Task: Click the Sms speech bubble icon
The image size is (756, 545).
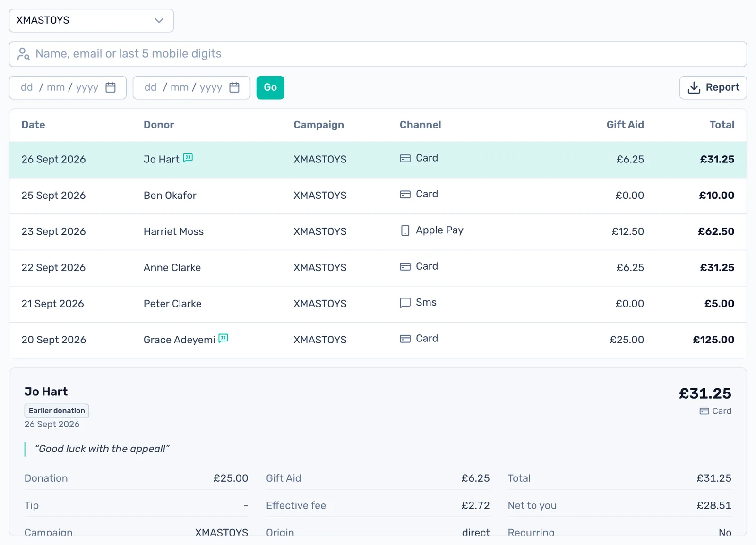Action: click(405, 303)
